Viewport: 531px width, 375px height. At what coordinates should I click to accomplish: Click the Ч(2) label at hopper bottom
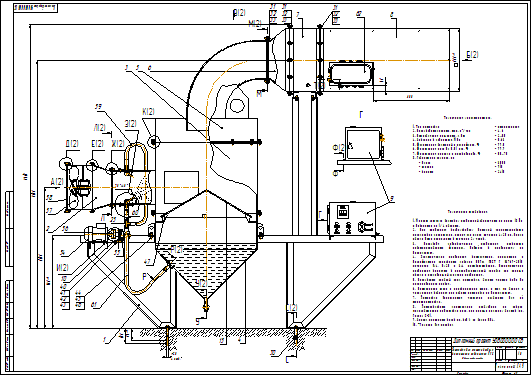[x=202, y=284]
